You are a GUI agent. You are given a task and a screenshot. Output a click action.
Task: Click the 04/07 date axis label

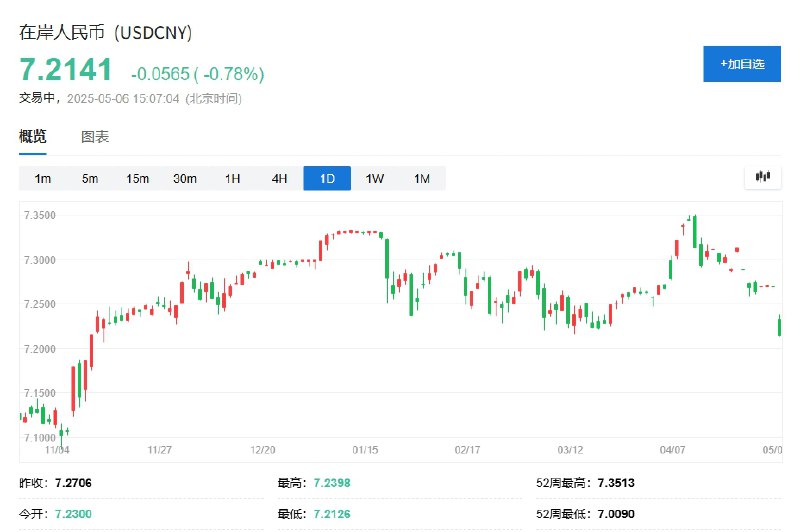coord(672,450)
